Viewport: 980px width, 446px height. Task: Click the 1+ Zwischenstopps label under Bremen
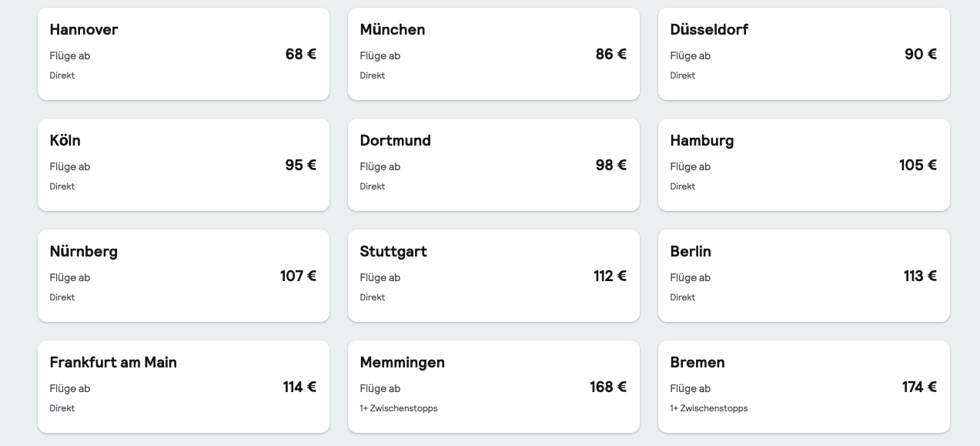point(708,408)
